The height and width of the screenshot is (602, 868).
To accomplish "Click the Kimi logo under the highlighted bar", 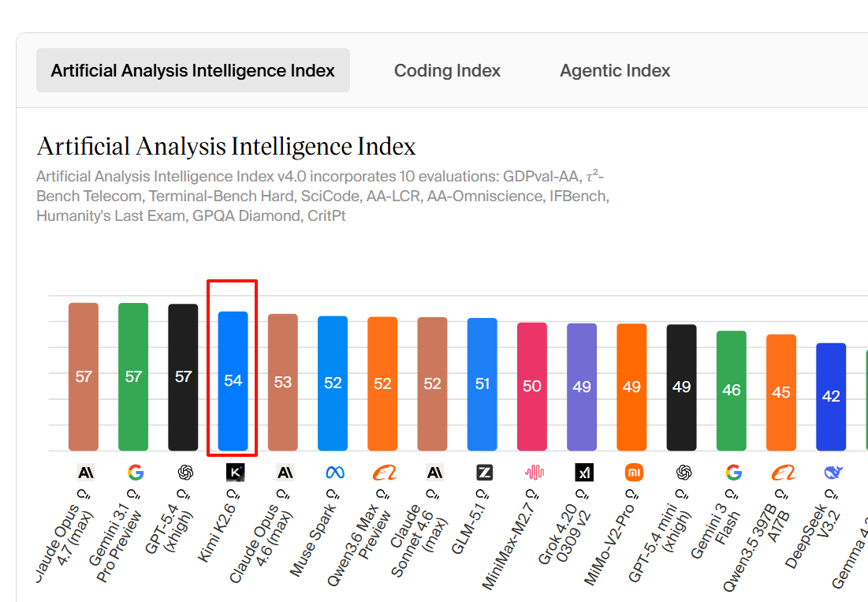I will (x=235, y=473).
